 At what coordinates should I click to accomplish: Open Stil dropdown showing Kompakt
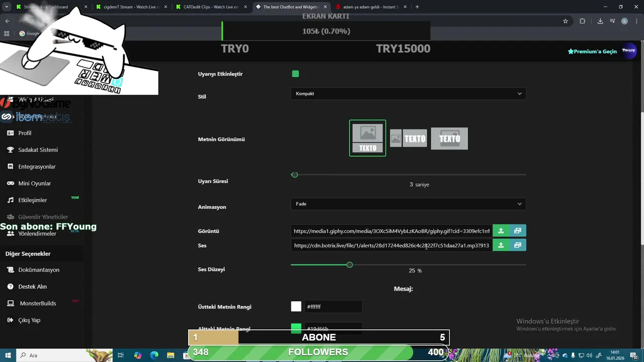(x=408, y=94)
